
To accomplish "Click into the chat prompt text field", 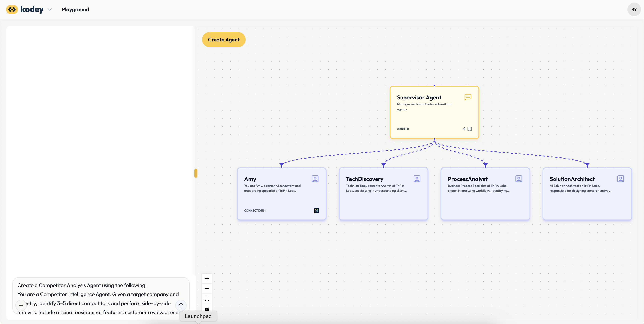I will click(x=100, y=294).
